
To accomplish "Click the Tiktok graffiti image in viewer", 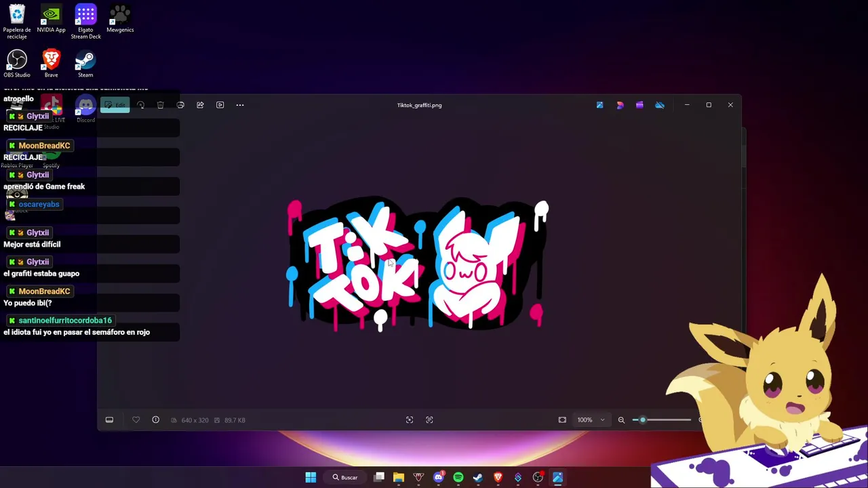I will click(x=418, y=264).
